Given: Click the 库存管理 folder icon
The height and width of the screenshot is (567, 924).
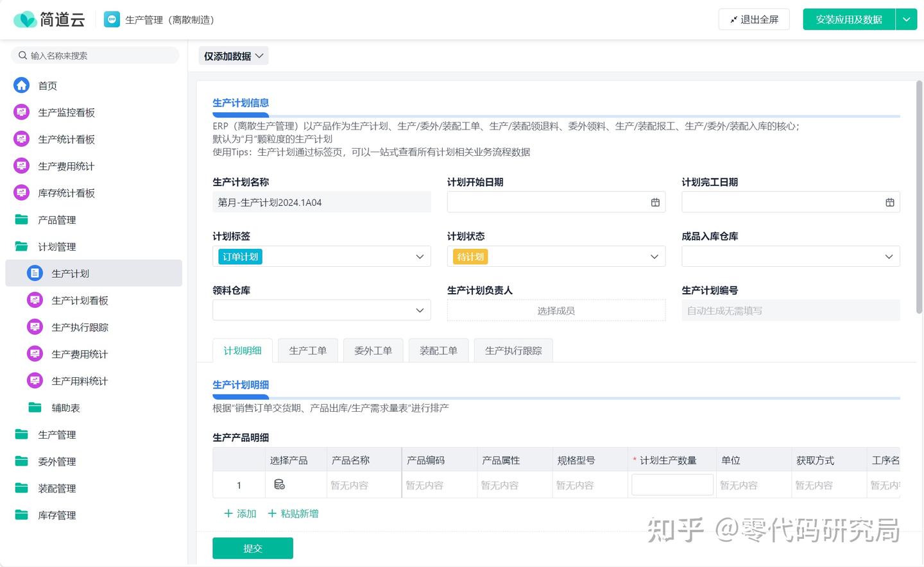Looking at the screenshot, I should (22, 515).
